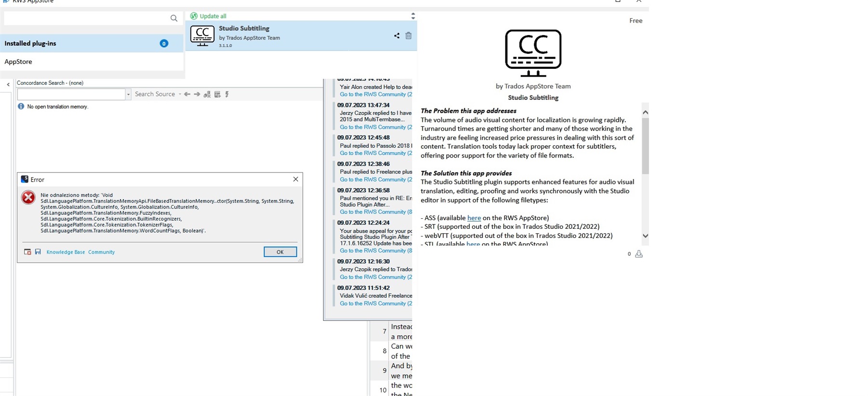
Task: Open the ASS filetype 'here' link
Action: pos(474,218)
